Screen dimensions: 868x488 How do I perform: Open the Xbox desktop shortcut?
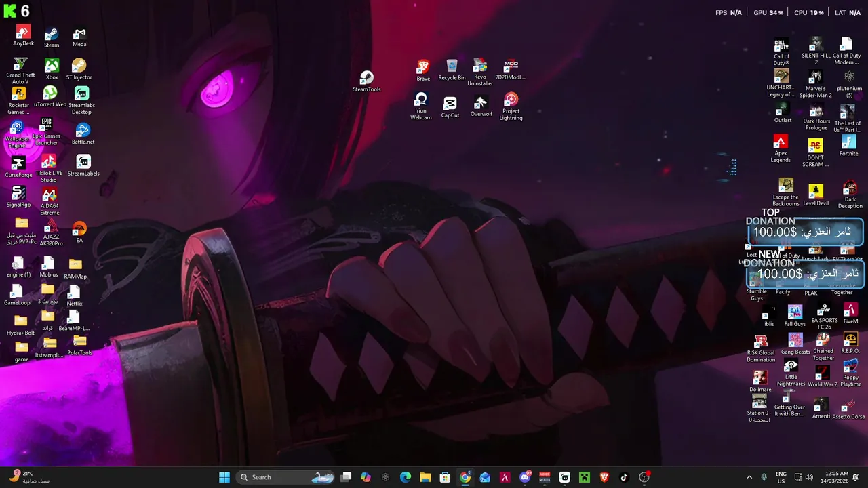pyautogui.click(x=52, y=69)
